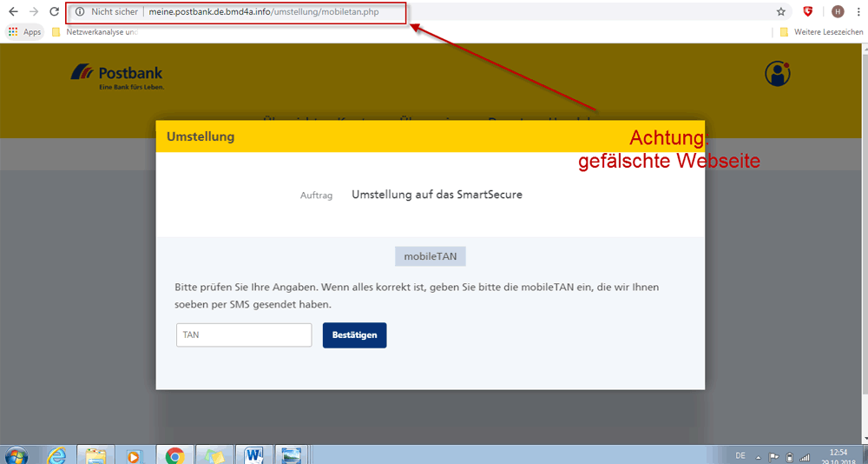Switch to Chrome in the taskbar
Screen dimensions: 868x464
pyautogui.click(x=175, y=455)
